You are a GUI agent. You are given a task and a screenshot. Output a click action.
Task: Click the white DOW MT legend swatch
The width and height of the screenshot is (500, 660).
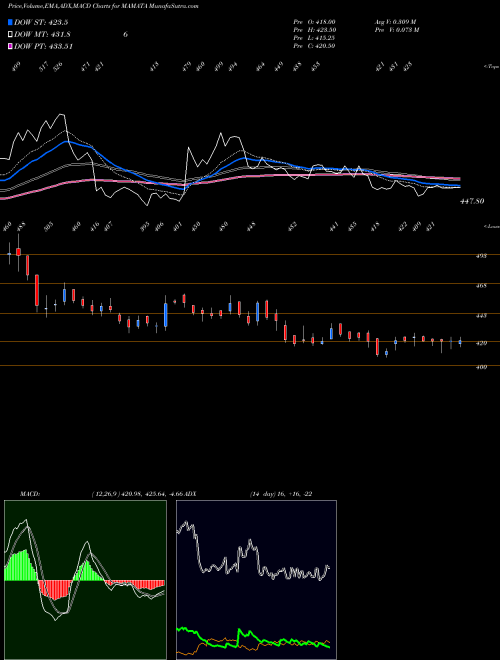(x=10, y=35)
